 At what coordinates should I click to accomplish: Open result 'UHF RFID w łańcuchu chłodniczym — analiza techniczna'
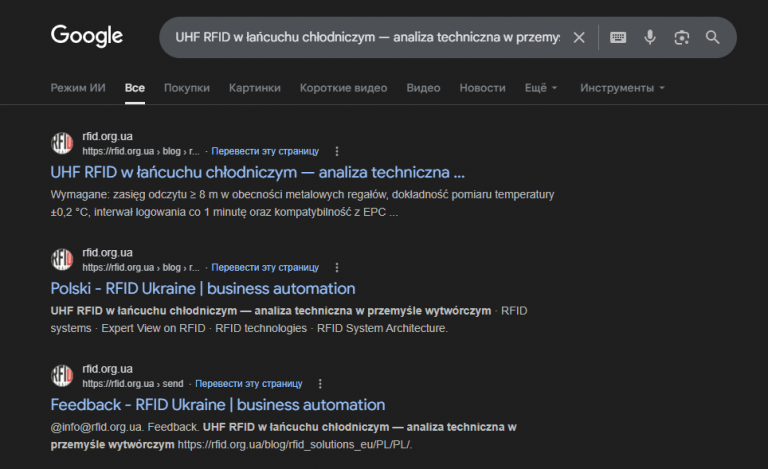(x=258, y=172)
